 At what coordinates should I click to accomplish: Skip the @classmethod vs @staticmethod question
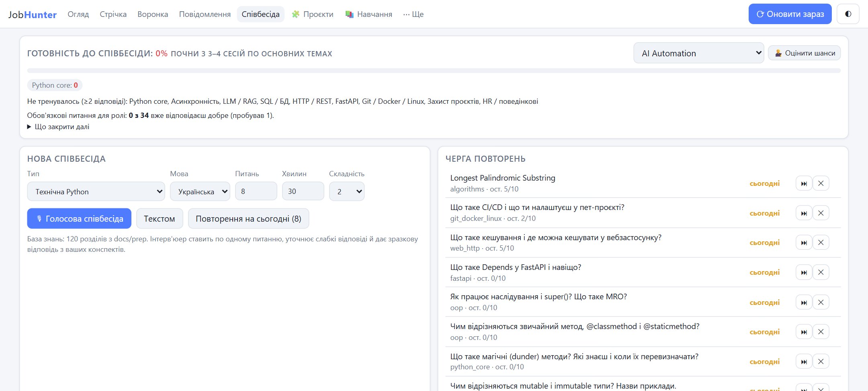tap(804, 332)
